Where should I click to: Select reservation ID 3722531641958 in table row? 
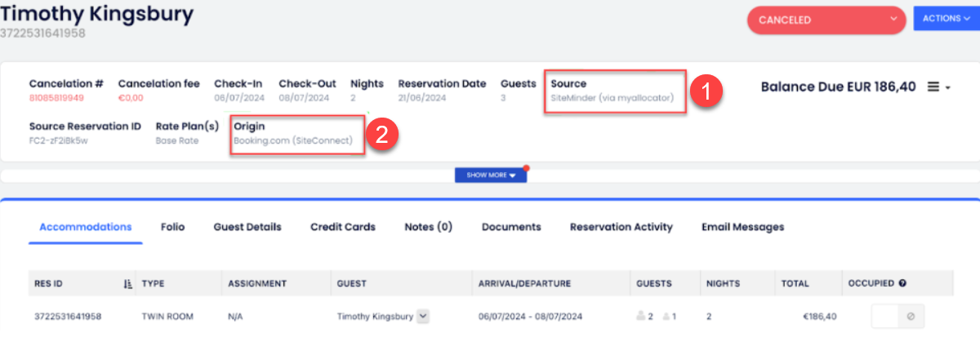pos(68,317)
